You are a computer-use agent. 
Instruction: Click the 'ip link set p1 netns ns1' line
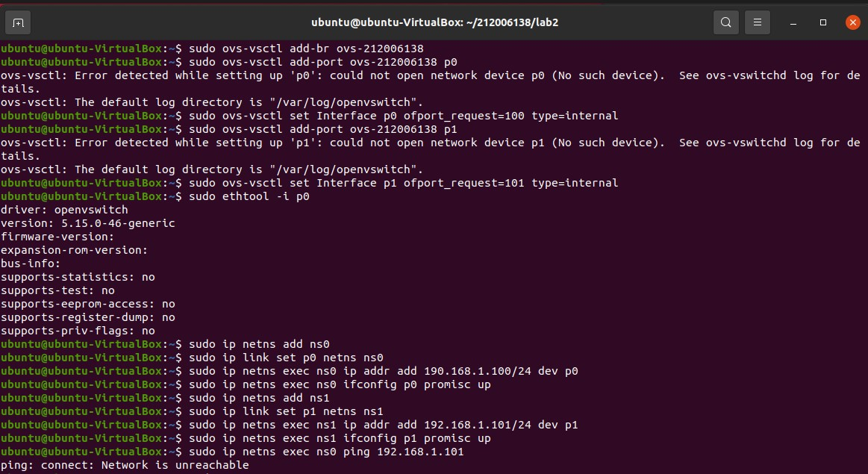pyautogui.click(x=286, y=411)
